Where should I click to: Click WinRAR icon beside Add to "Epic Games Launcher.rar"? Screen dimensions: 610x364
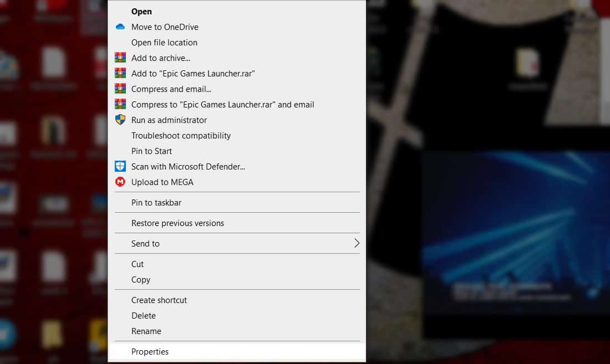pyautogui.click(x=120, y=74)
